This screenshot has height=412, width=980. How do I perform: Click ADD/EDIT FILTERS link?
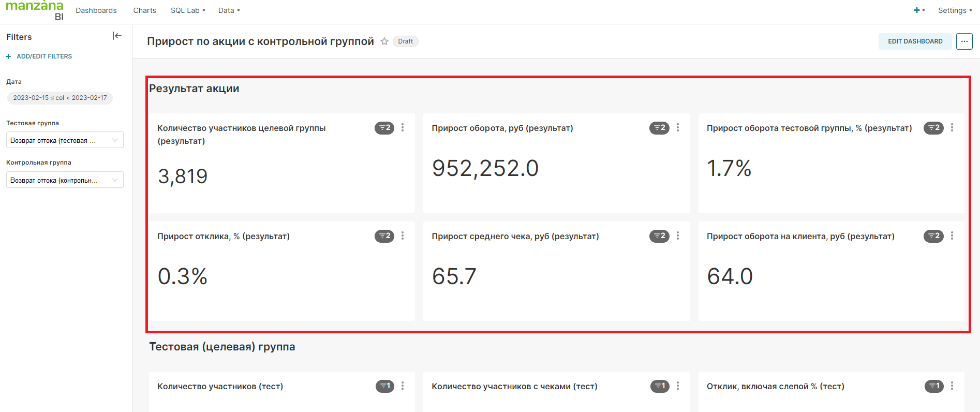(x=44, y=56)
